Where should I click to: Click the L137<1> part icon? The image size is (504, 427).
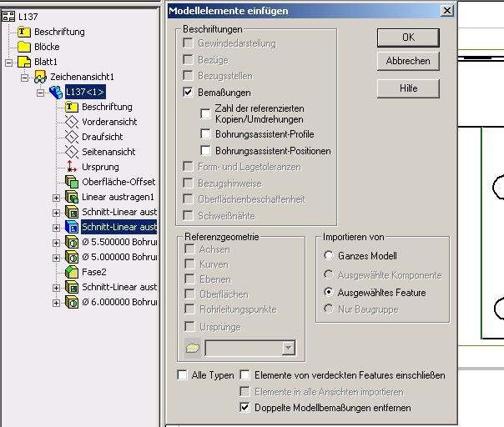[56, 92]
